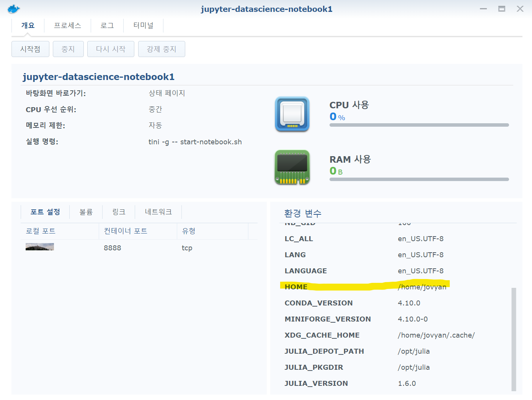Switch to the 볼륨 tab

pyautogui.click(x=86, y=212)
